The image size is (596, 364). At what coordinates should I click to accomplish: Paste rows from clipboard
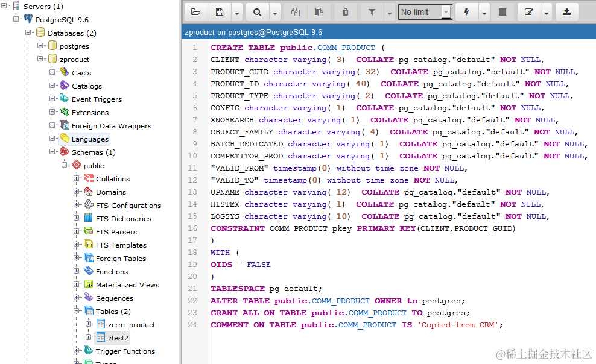319,11
